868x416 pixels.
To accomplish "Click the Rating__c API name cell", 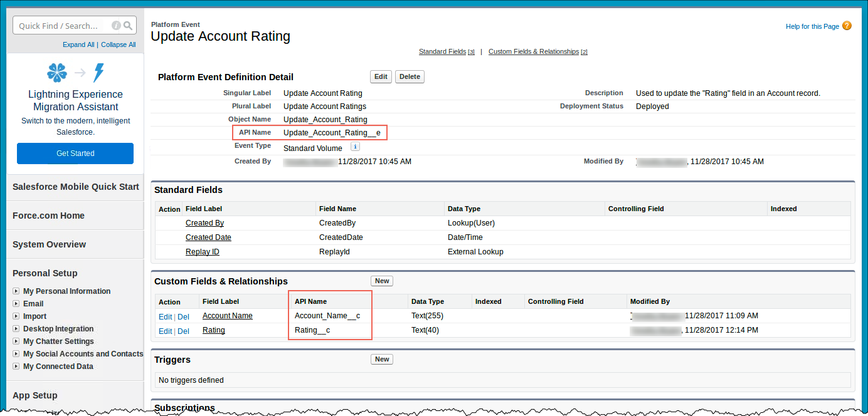I will click(312, 330).
